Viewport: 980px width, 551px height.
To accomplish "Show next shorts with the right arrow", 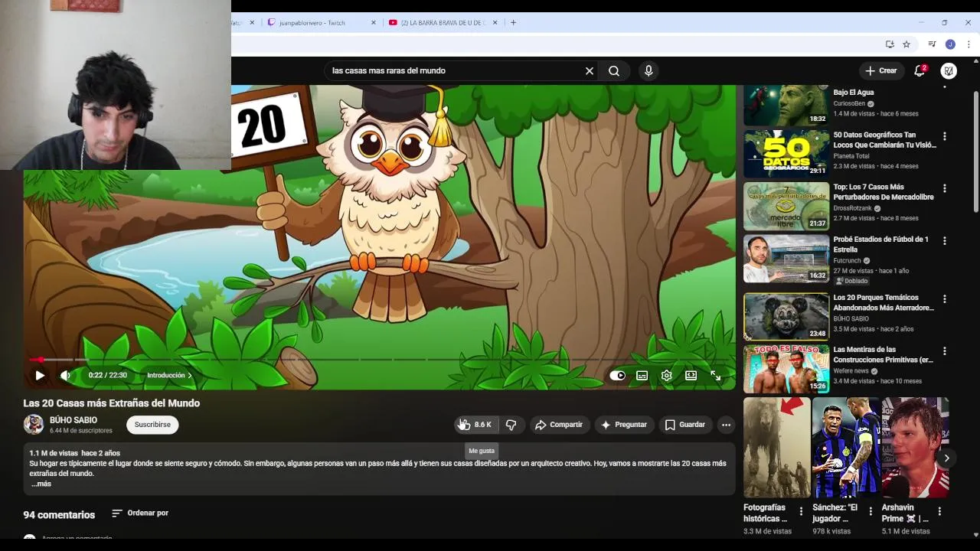I will pos(946,458).
